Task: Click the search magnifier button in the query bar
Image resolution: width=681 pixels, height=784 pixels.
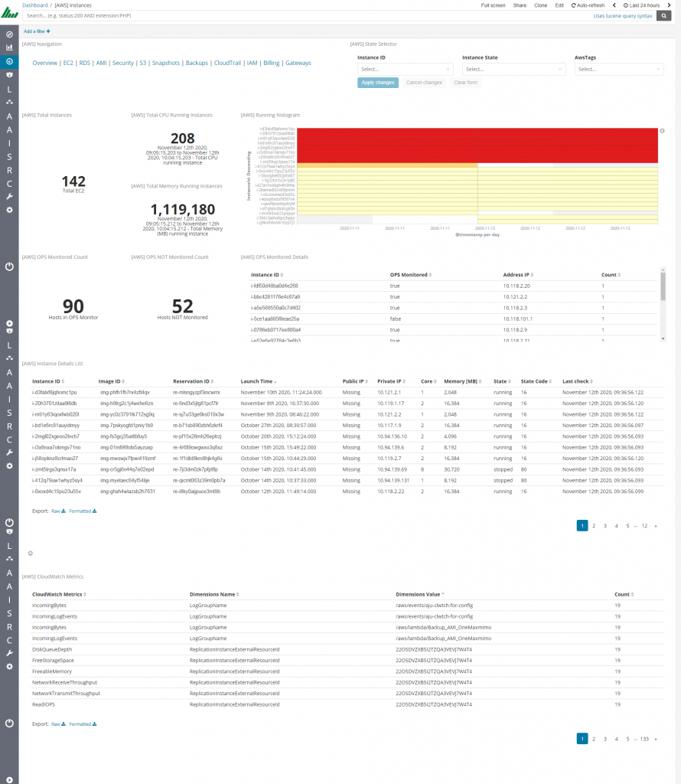Action: (x=664, y=15)
